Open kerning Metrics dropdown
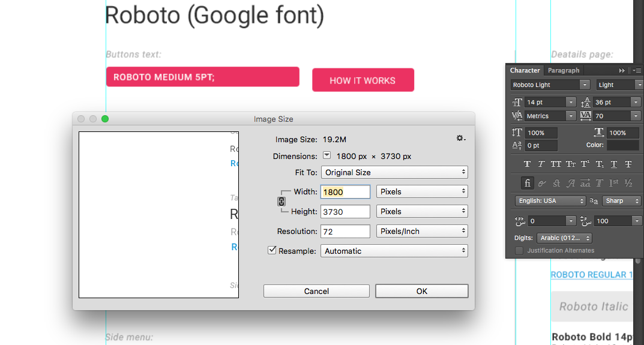Image resolution: width=644 pixels, height=345 pixels. [x=571, y=116]
